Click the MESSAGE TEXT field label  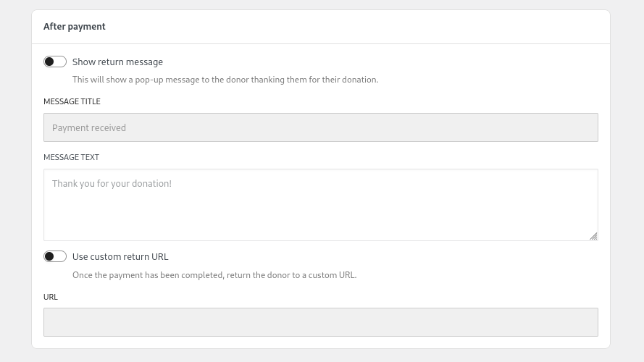click(71, 157)
